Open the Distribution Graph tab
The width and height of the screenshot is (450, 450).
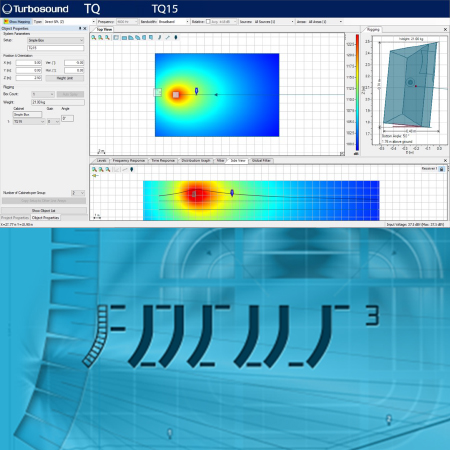(196, 161)
